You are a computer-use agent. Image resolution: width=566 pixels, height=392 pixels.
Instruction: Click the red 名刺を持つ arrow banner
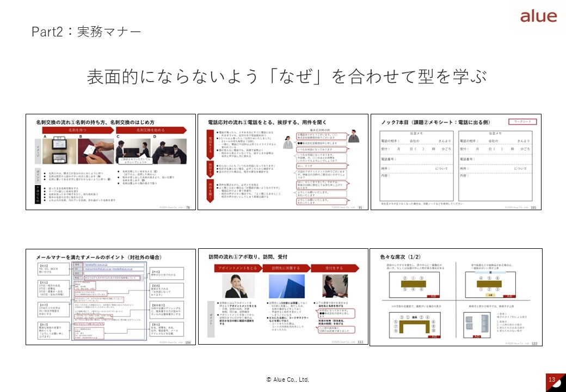point(79,130)
